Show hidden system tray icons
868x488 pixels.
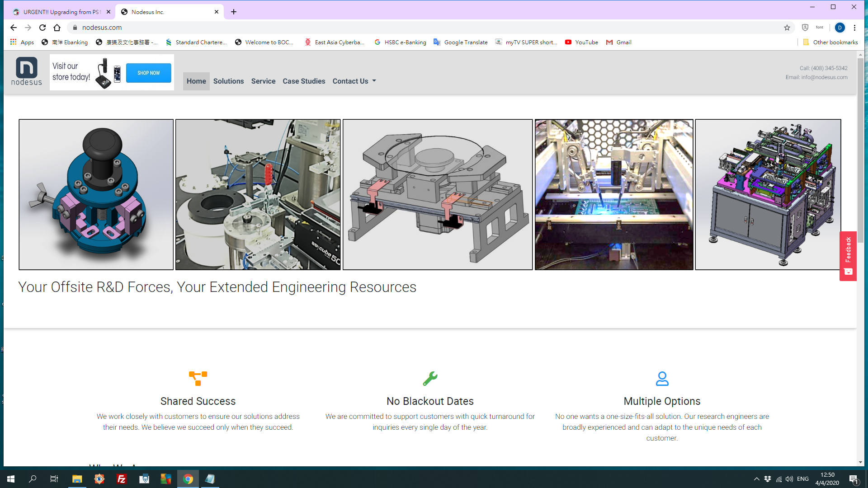tap(756, 479)
